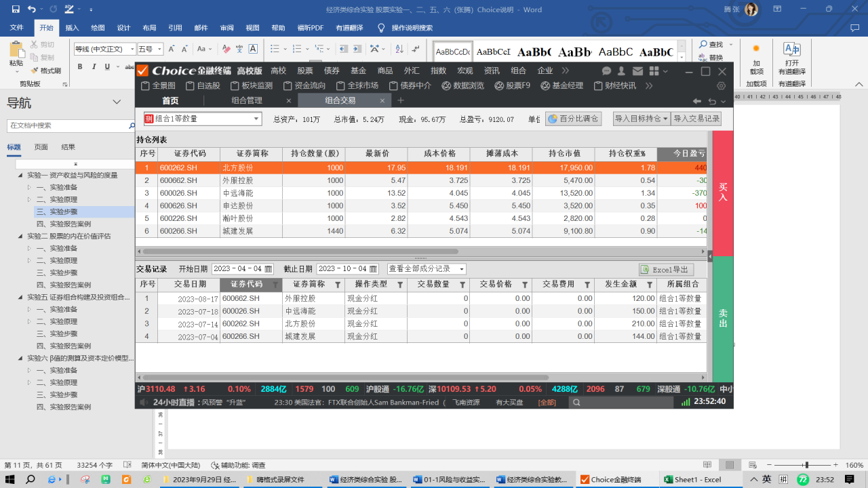
Task: Click 资金流向 in Choice toolbar
Action: tap(304, 86)
